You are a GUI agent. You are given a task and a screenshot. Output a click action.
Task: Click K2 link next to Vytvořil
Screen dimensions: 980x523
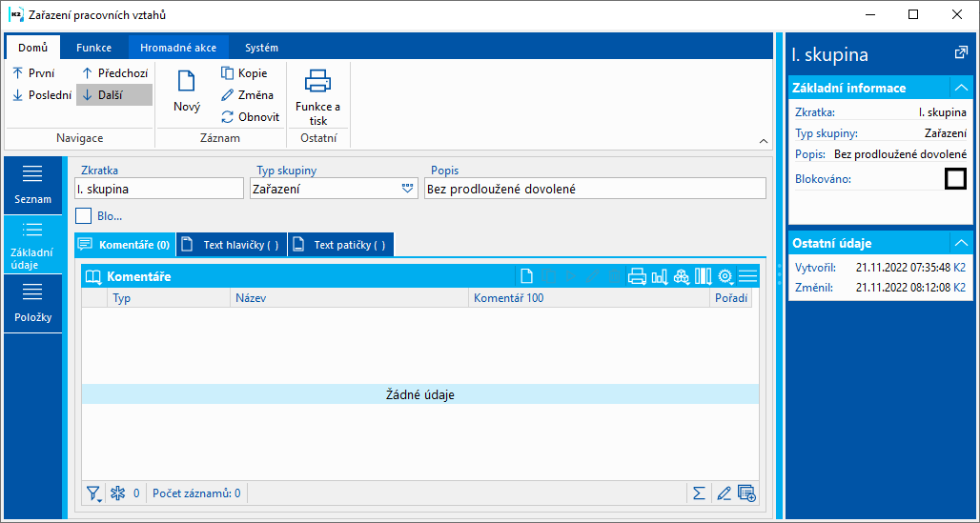click(959, 268)
